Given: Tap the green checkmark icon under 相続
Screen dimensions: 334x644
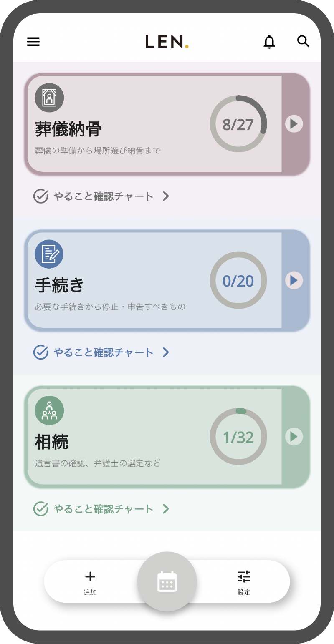Looking at the screenshot, I should pyautogui.click(x=40, y=509).
